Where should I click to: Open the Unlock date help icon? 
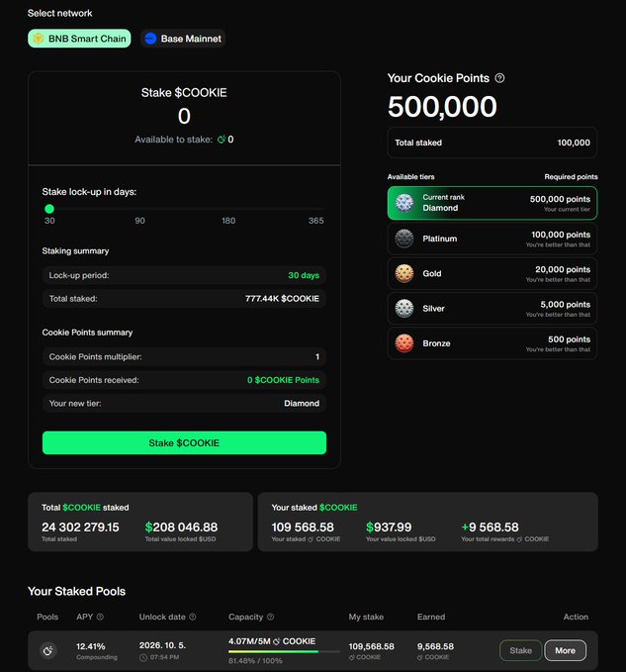click(x=193, y=617)
